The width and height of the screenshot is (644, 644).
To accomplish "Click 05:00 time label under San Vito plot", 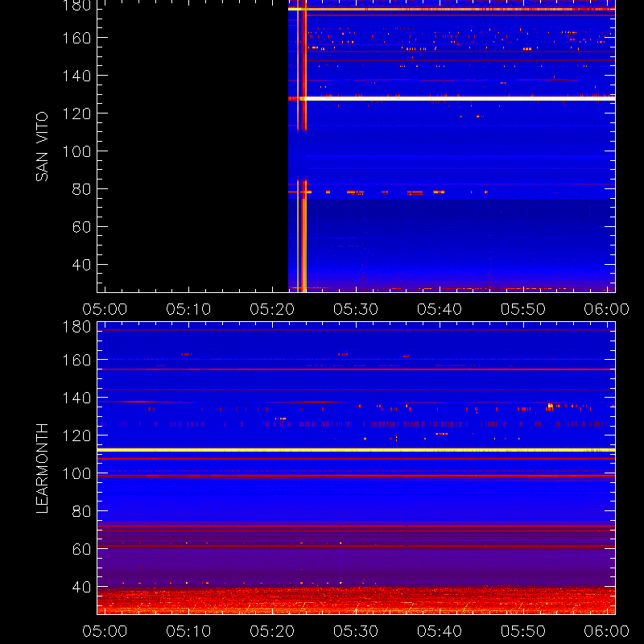I will 105,309.
